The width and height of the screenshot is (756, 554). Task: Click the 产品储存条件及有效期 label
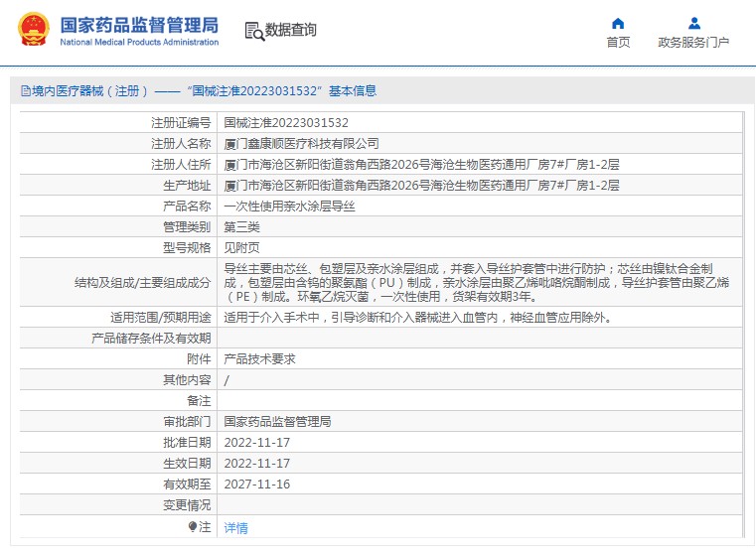(x=151, y=339)
